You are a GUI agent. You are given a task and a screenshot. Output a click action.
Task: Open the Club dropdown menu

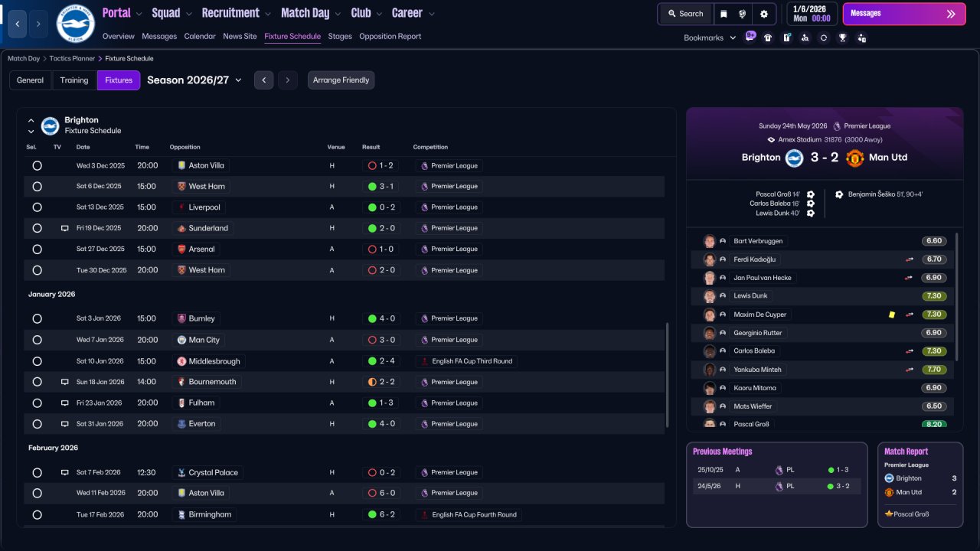tap(367, 13)
